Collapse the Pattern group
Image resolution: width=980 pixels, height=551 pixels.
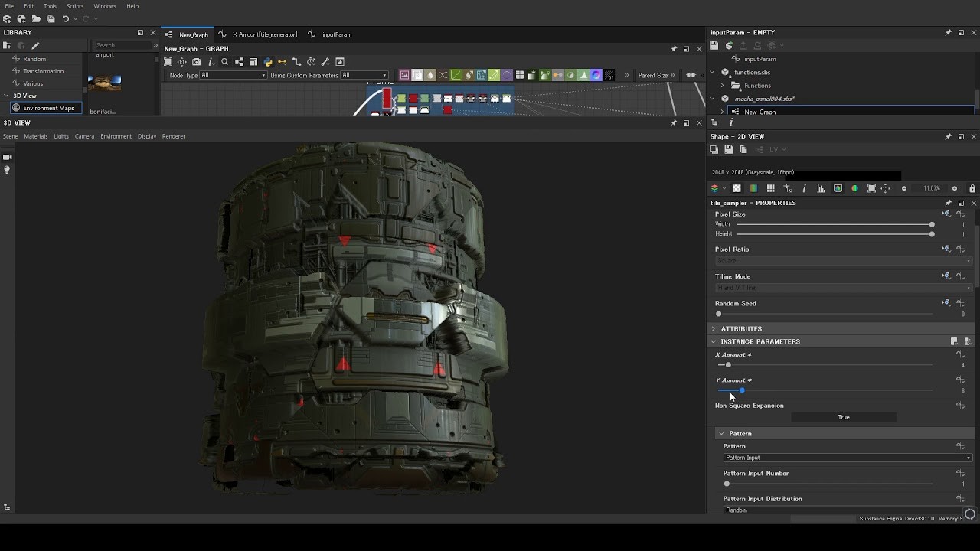(x=721, y=433)
